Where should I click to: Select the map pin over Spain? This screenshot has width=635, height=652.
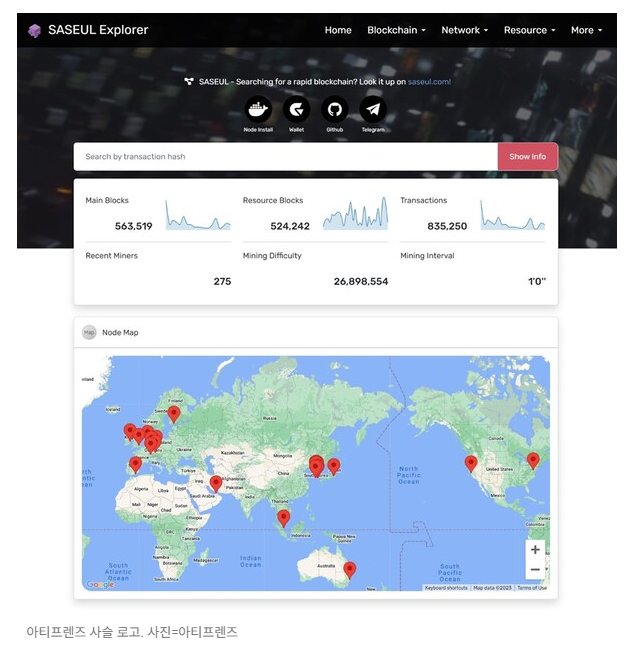click(x=135, y=464)
